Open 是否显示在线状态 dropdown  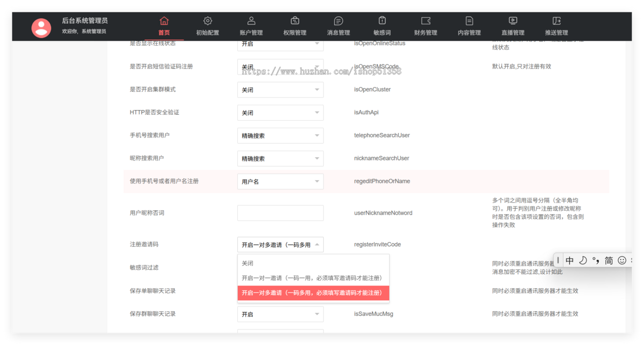(x=280, y=44)
